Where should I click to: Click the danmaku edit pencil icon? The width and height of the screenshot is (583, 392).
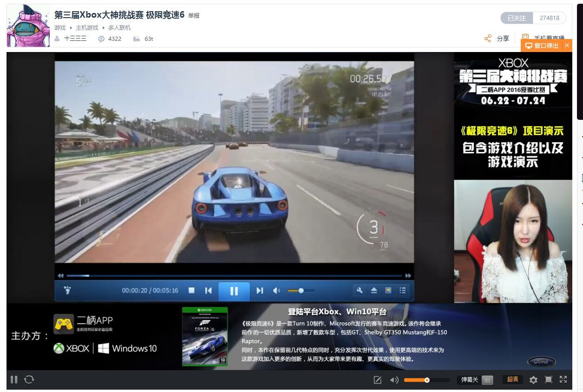tap(378, 380)
